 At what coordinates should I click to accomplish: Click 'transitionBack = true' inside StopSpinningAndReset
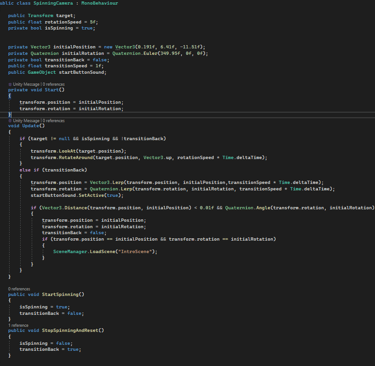click(x=49, y=350)
